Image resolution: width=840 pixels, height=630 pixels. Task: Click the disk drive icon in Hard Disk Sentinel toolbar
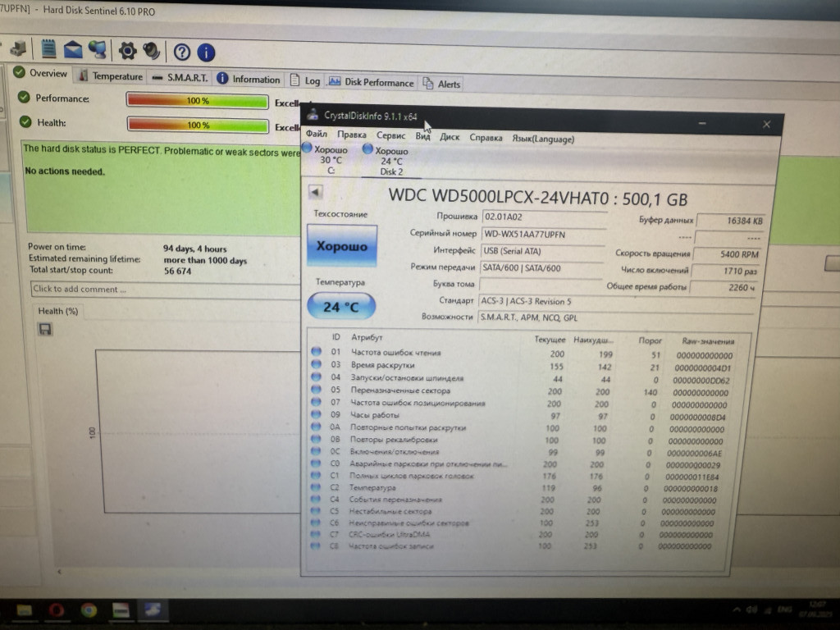pyautogui.click(x=19, y=48)
